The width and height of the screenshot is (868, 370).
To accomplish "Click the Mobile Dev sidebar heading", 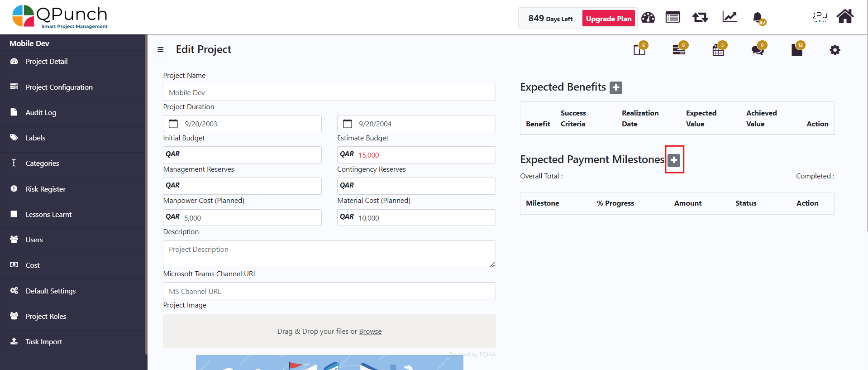I will point(29,43).
